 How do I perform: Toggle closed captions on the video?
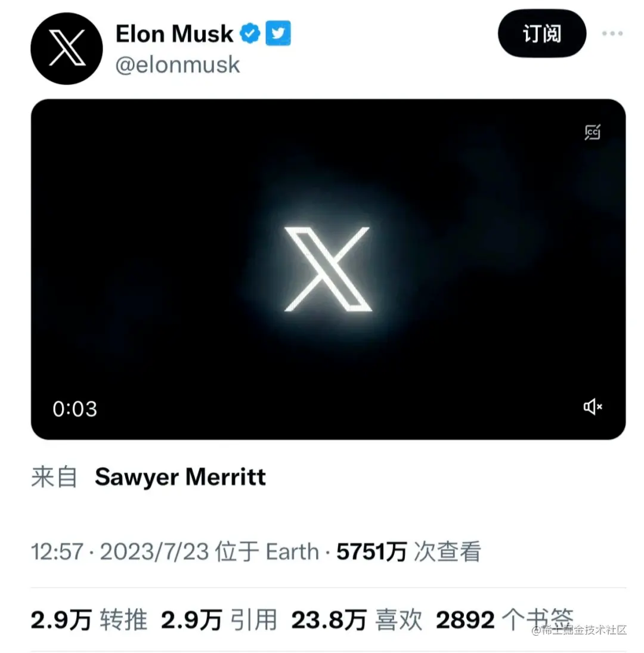[592, 132]
